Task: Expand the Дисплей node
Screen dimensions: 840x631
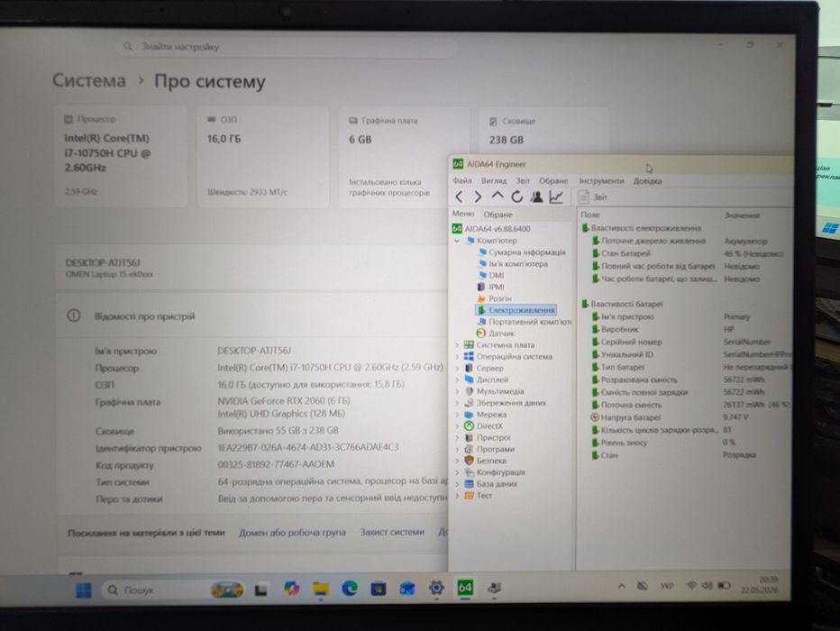Action: pyautogui.click(x=457, y=380)
